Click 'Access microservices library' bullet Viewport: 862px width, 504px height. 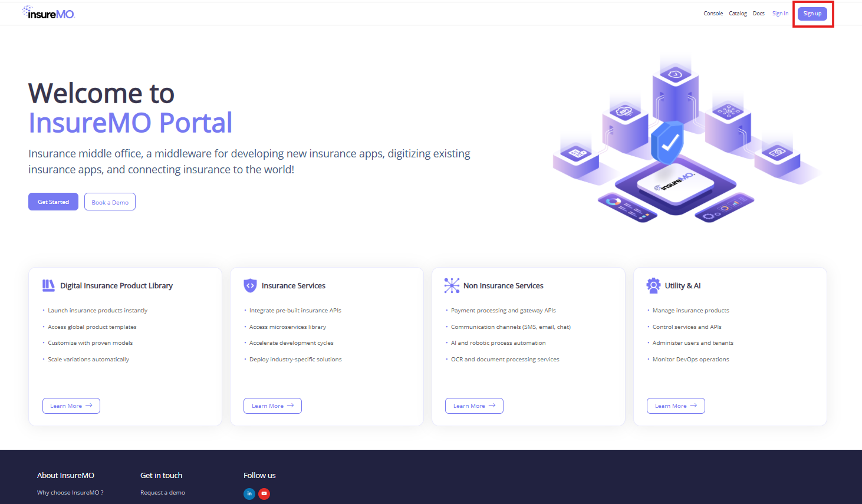(288, 327)
